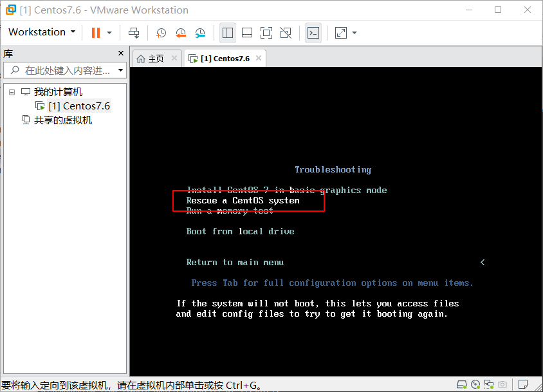
Task: Send Ctrl+Alt+Del to the virtual machine
Action: pos(134,33)
